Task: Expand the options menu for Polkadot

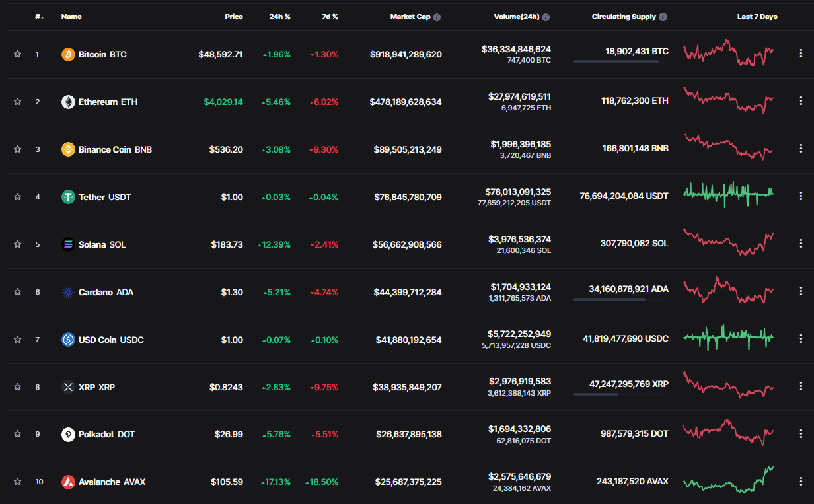Action: tap(801, 434)
